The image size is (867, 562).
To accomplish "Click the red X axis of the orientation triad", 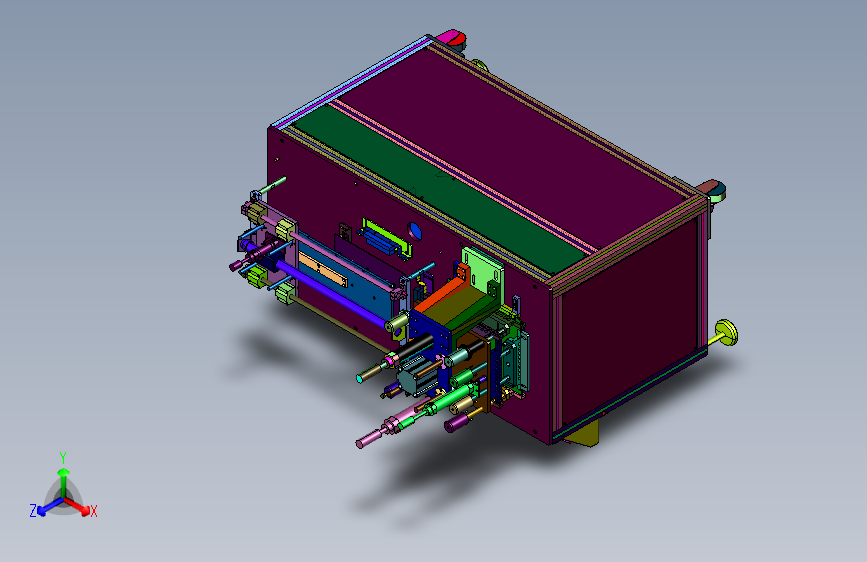I will (77, 506).
